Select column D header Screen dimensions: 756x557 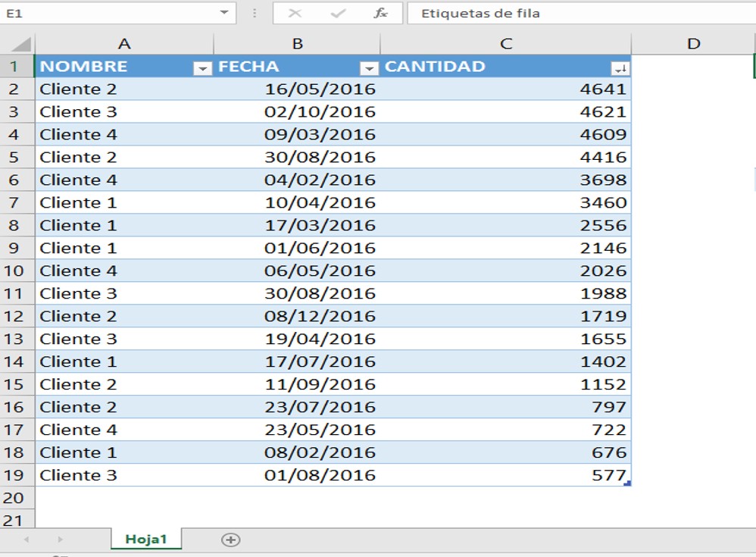pyautogui.click(x=692, y=44)
